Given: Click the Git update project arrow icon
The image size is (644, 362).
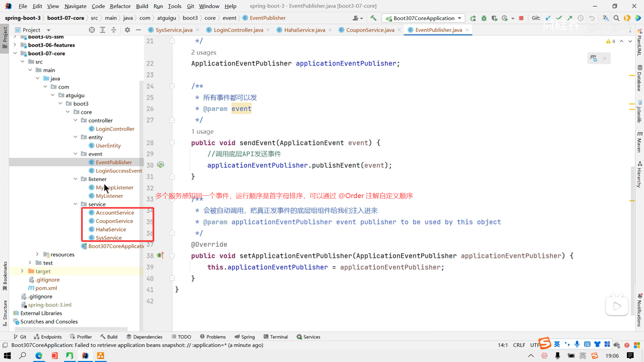Looking at the screenshot, I should coord(548,18).
